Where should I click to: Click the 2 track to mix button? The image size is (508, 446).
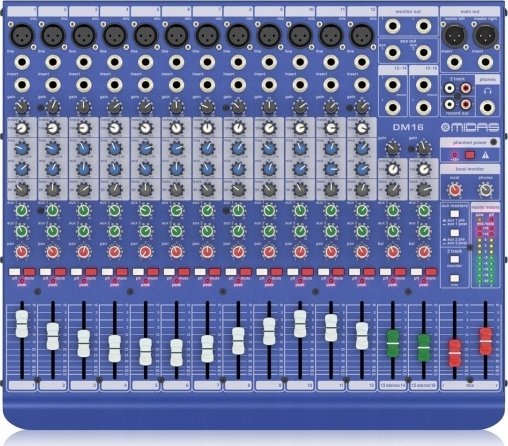coord(454,278)
